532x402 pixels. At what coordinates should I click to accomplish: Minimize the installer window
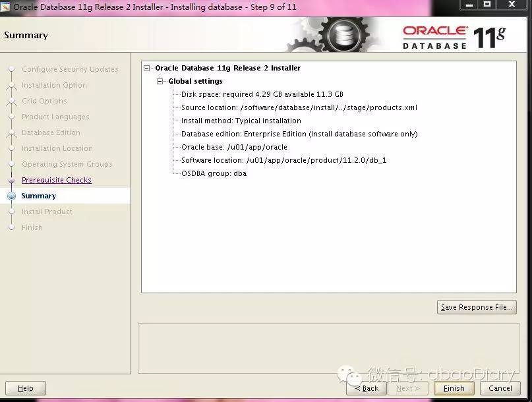point(469,5)
